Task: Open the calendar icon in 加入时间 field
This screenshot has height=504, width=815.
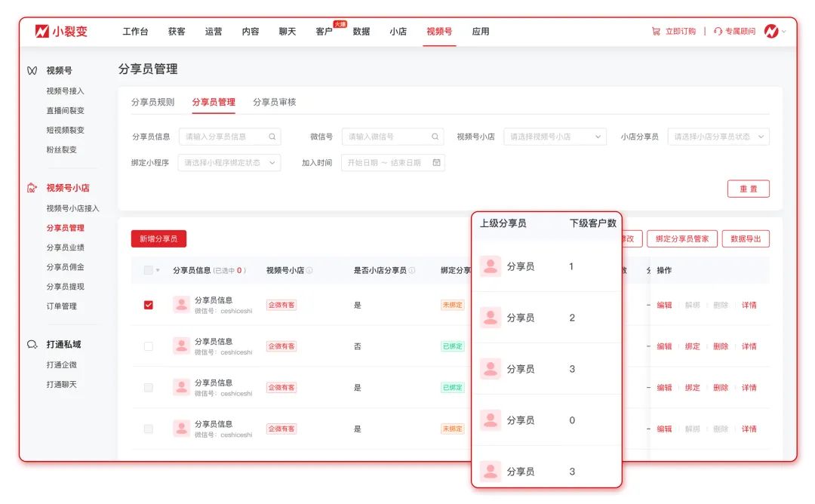Action: coord(435,162)
